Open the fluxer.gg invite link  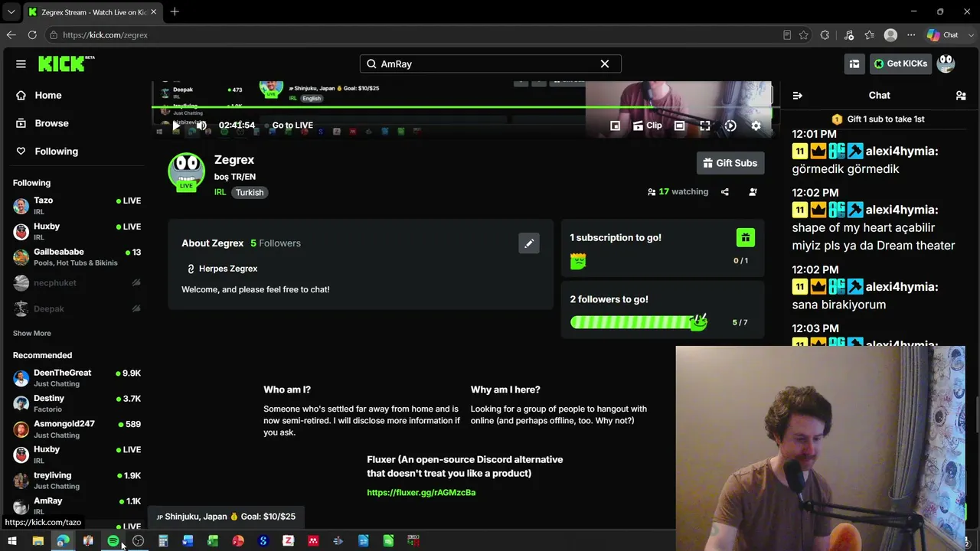421,492
